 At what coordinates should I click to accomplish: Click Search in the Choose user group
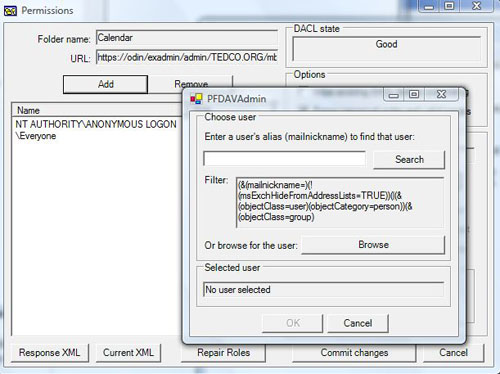click(x=409, y=160)
